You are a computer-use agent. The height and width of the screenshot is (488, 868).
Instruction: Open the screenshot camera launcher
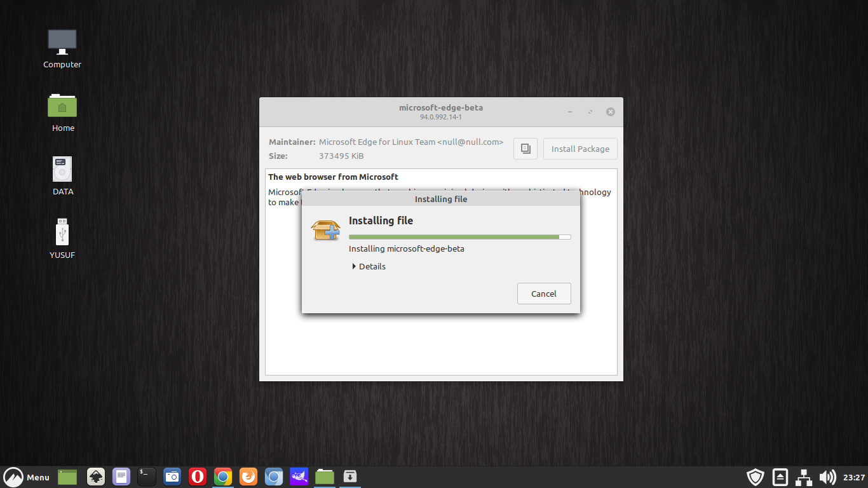point(172,477)
